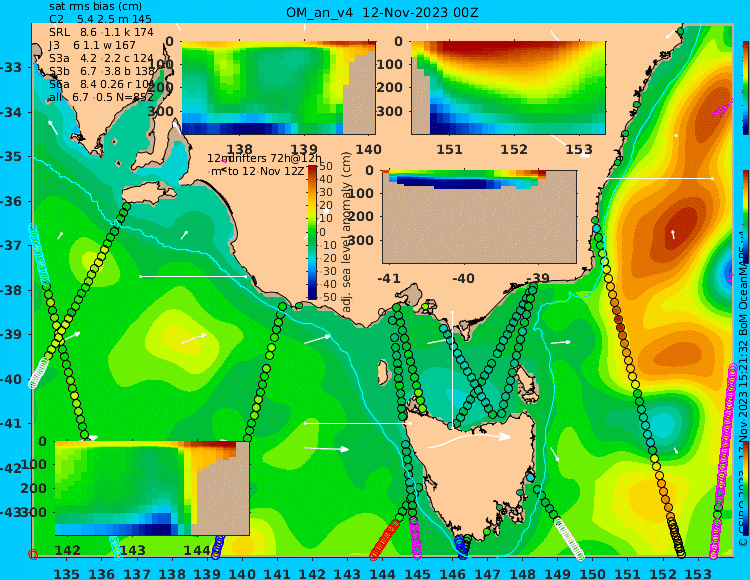This screenshot has width=750, height=580.
Task: Click the longitude axis label 136
Action: (101, 573)
